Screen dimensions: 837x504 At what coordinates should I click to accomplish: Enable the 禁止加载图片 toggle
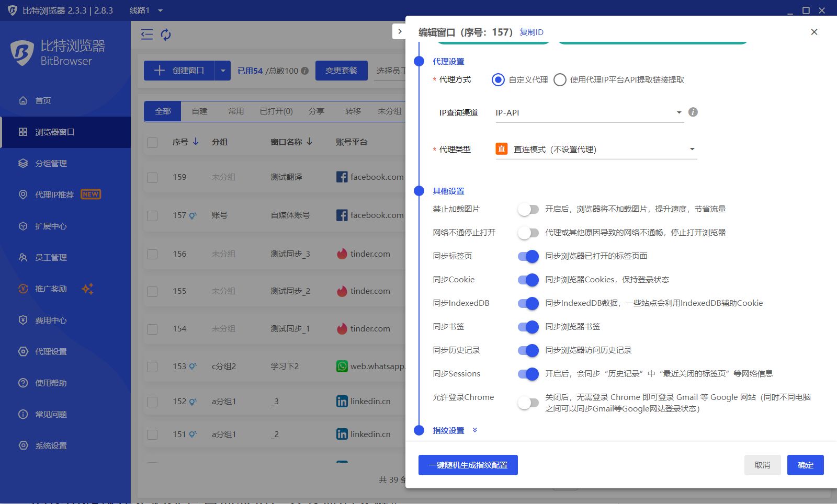[528, 209]
